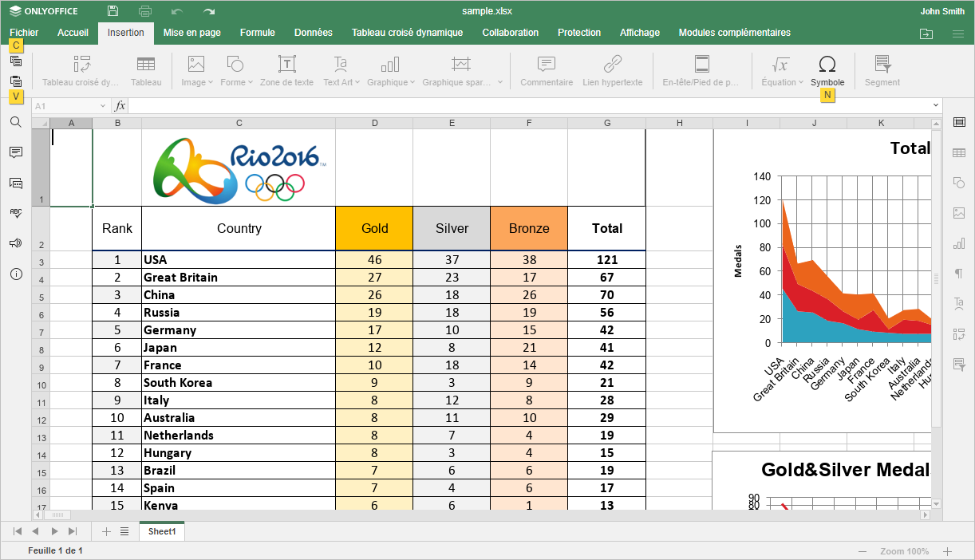Click the paste icon in the left toolbar

(x=16, y=81)
